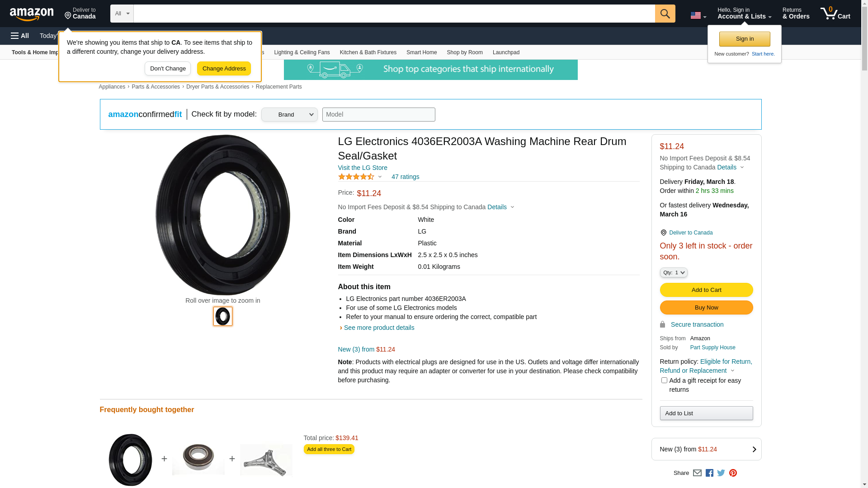Click the Amazon logo
868x488 pixels.
pos(32,14)
